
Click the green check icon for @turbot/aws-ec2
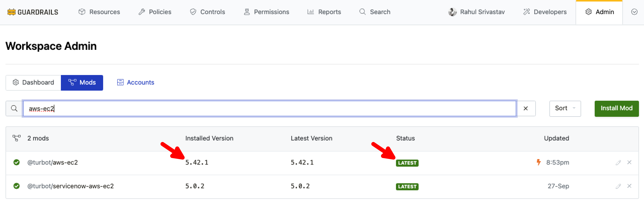(x=17, y=162)
